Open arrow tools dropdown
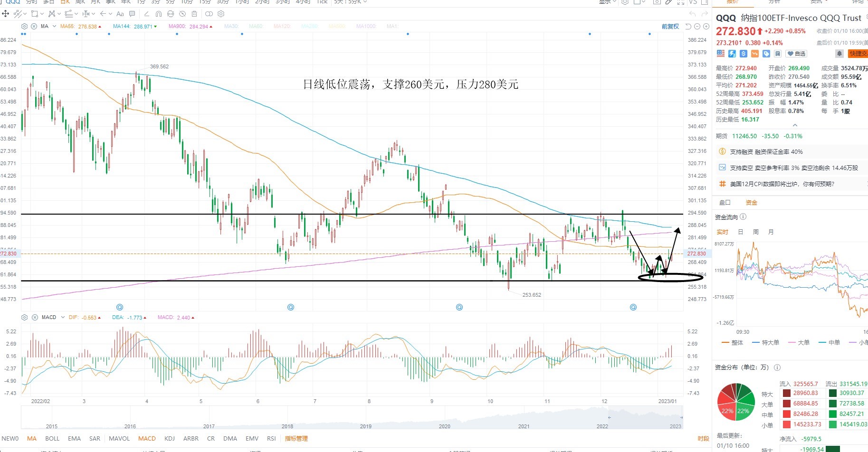Viewport: 868px width, 452px height. 111,14
